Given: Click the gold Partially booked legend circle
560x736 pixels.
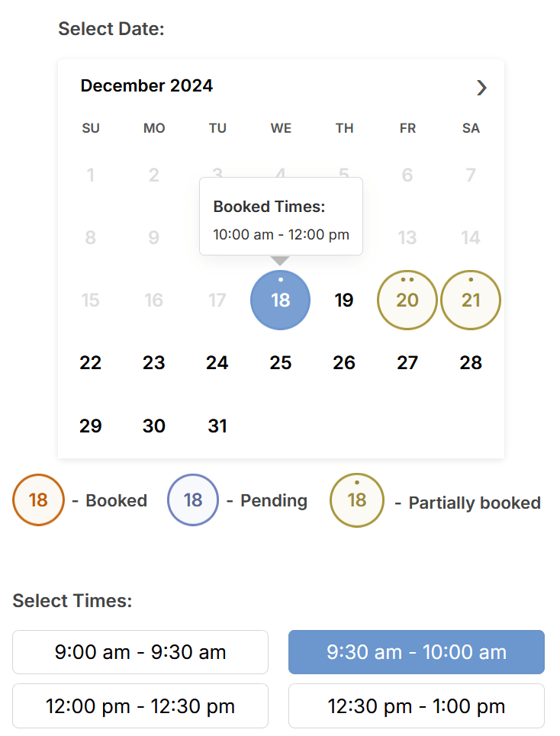Looking at the screenshot, I should tap(357, 500).
